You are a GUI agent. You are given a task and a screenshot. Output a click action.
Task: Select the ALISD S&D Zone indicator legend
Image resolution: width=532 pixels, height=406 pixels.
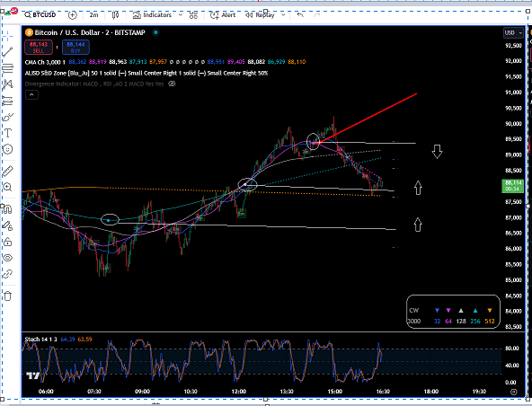(x=146, y=74)
